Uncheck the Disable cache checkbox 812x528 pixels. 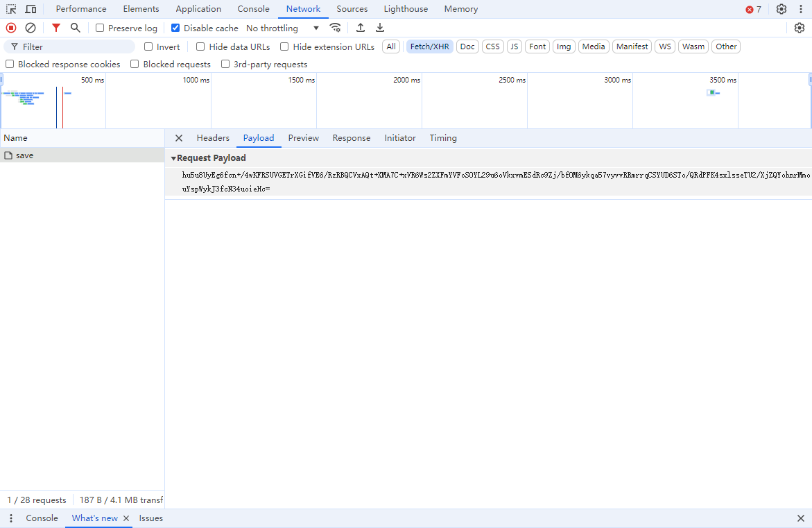click(x=175, y=28)
